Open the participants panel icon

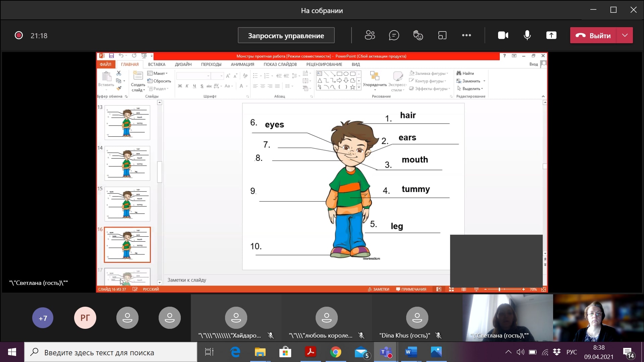click(x=370, y=35)
